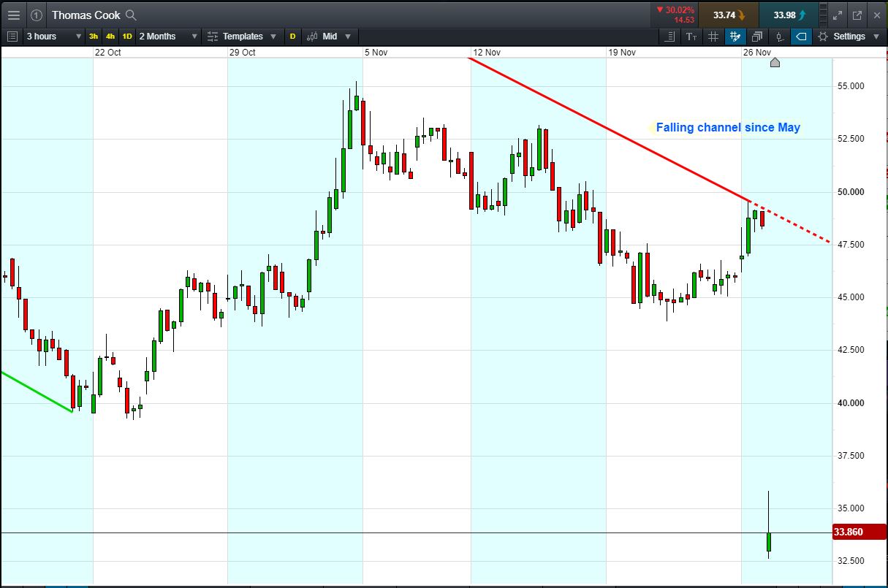The height and width of the screenshot is (588, 888).
Task: Select the dotted red trendline extension
Action: [x=792, y=222]
